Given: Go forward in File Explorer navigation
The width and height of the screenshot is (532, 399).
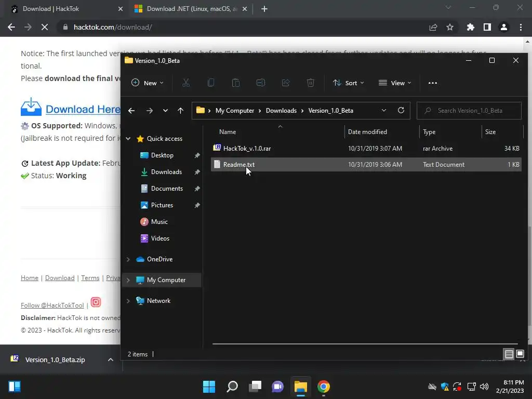Looking at the screenshot, I should [x=149, y=111].
